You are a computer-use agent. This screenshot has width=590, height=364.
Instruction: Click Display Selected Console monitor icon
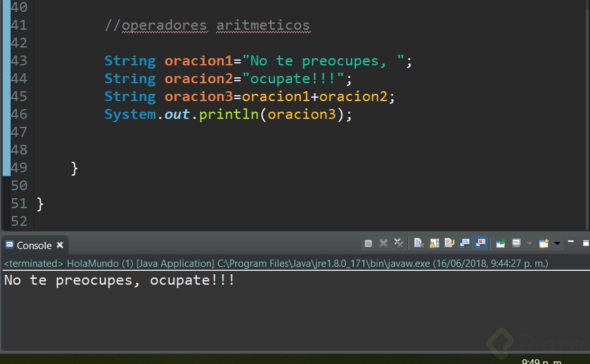tap(516, 243)
